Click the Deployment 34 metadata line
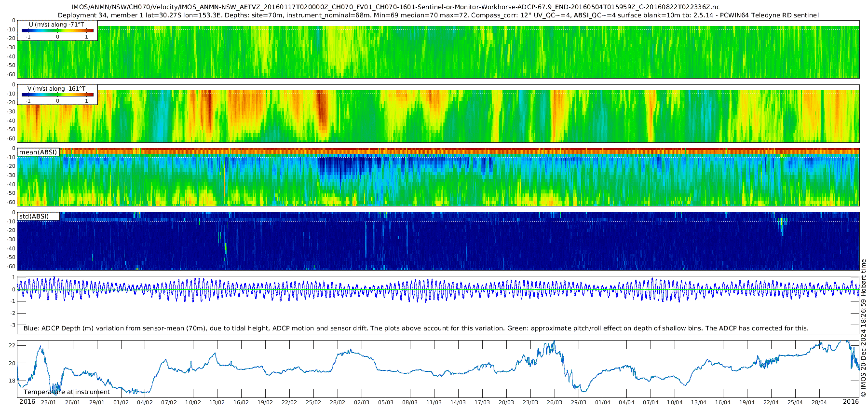 point(438,15)
